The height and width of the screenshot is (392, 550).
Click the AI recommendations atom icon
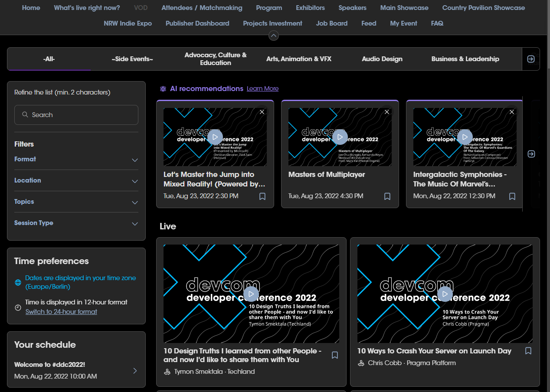[x=163, y=89]
